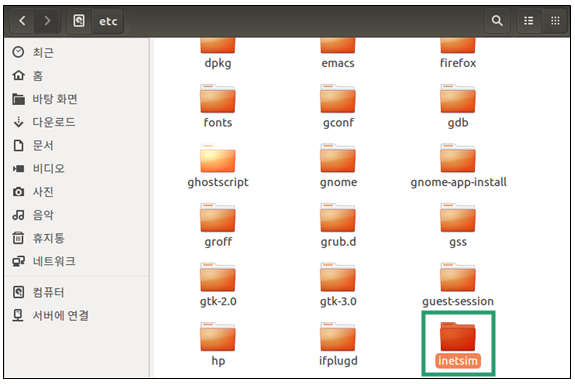Select the ifplugd folder icon
This screenshot has width=575, height=384.
tap(338, 337)
